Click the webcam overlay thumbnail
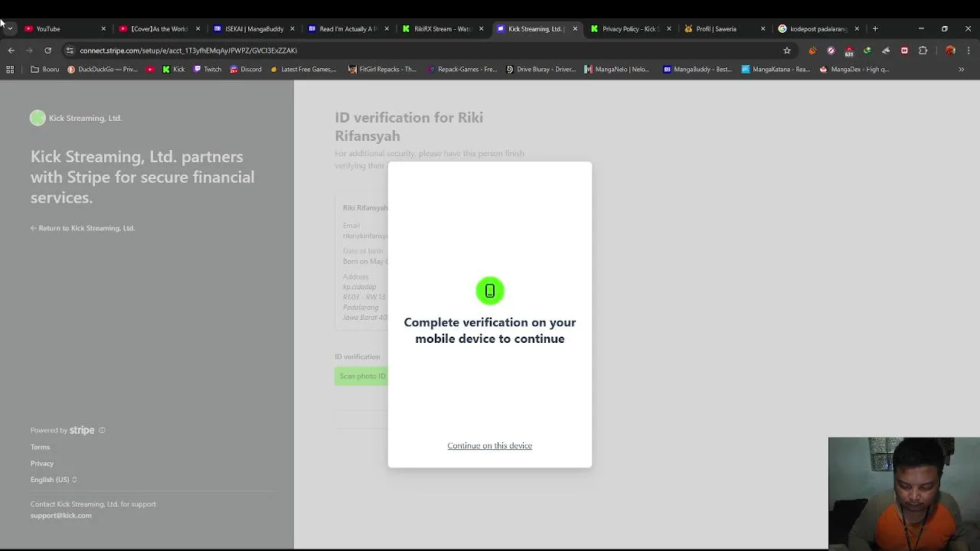Viewport: 980px width, 551px height. pos(904,493)
